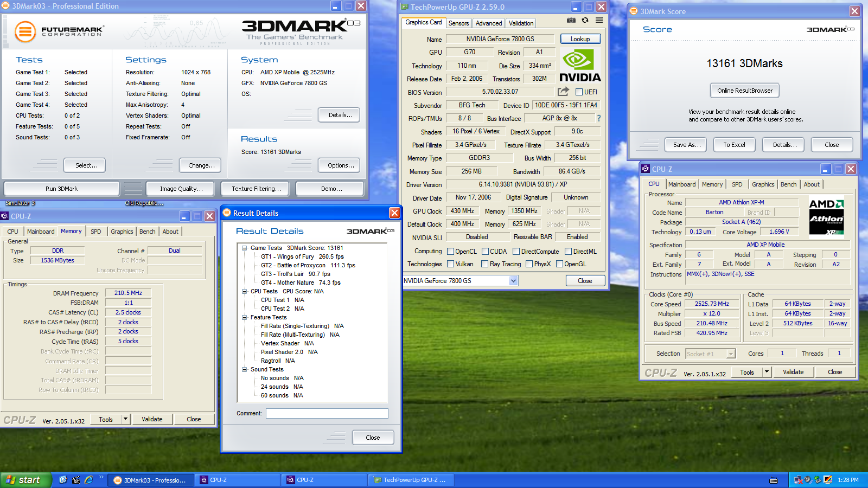Open the Bench tab in CPU-Z processor window

point(788,184)
